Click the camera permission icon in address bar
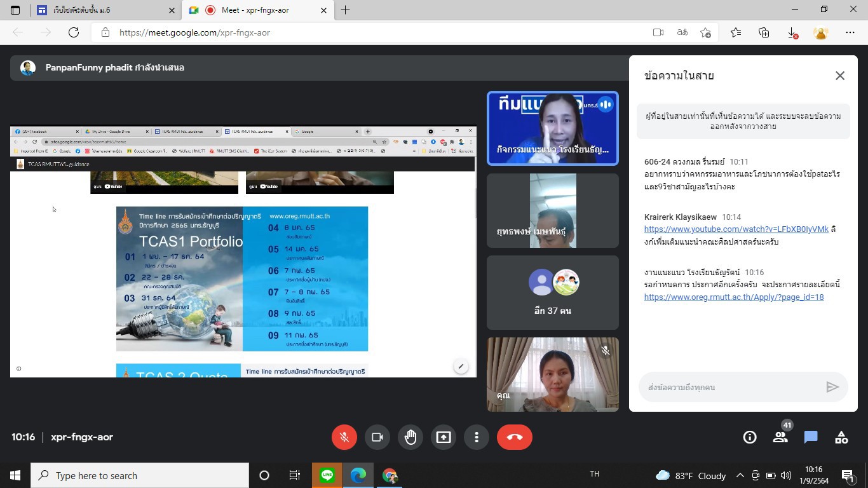This screenshot has width=868, height=488. tap(658, 32)
